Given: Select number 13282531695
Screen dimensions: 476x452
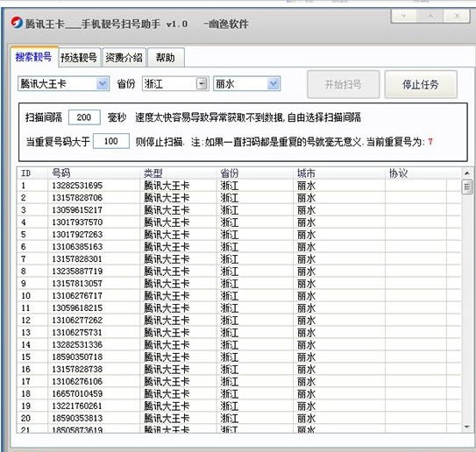Looking at the screenshot, I should tap(77, 186).
